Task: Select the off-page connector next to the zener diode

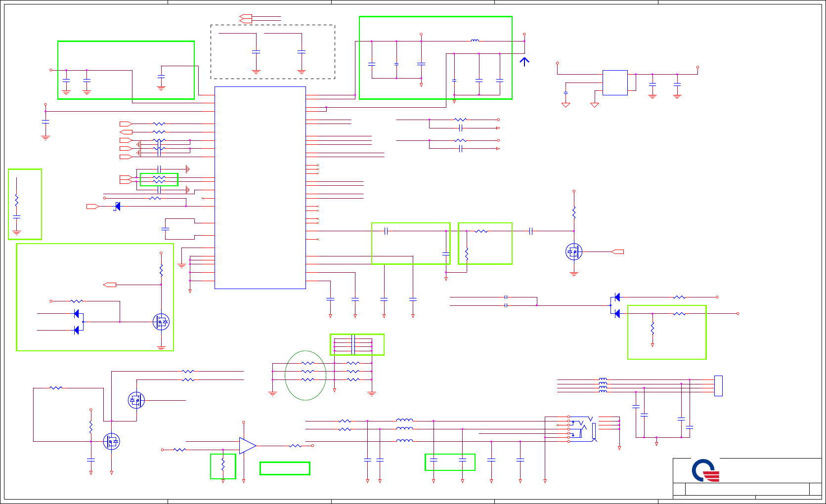Action: (x=93, y=206)
